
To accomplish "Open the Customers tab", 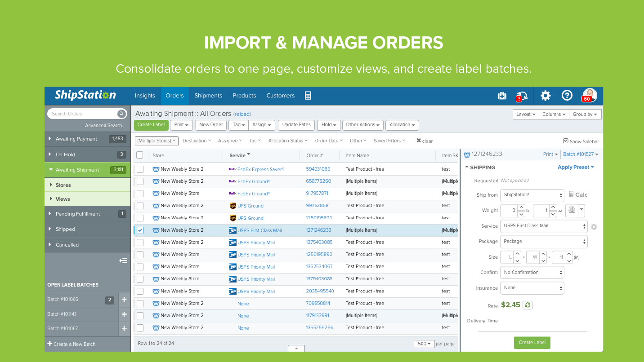I will (281, 96).
